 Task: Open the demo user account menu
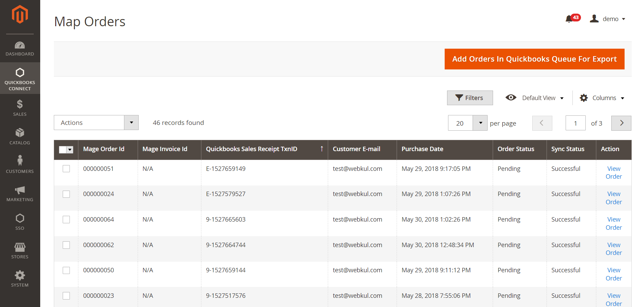(609, 19)
